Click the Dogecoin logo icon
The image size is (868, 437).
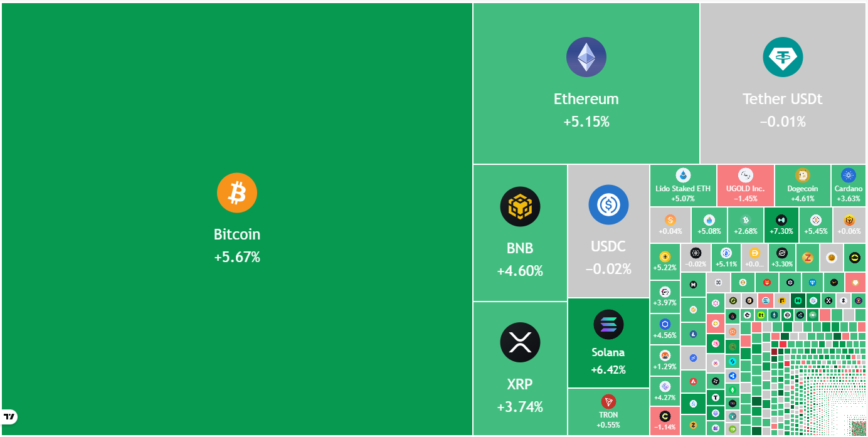(x=803, y=176)
